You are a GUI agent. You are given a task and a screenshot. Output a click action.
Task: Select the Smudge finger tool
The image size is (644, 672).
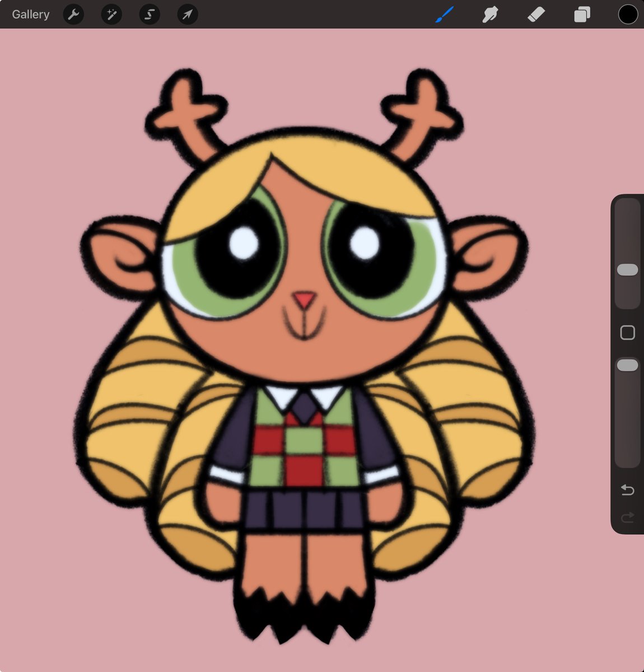(x=490, y=15)
